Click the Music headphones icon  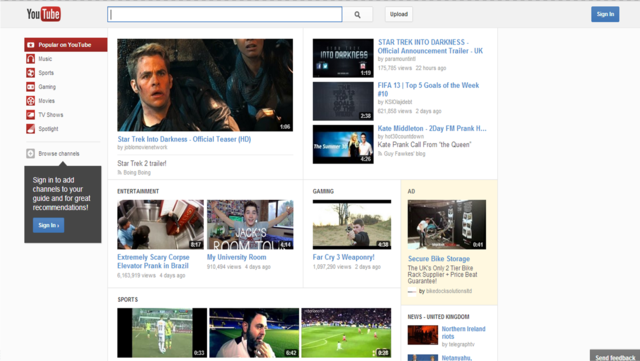point(31,59)
